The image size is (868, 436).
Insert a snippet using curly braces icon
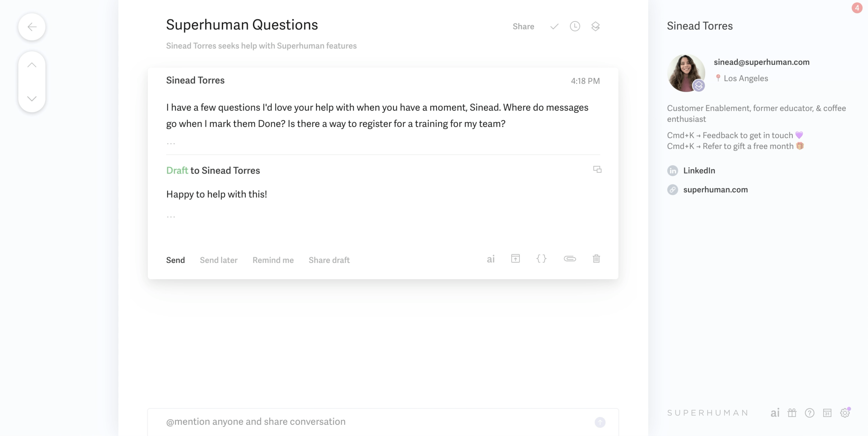tap(542, 259)
